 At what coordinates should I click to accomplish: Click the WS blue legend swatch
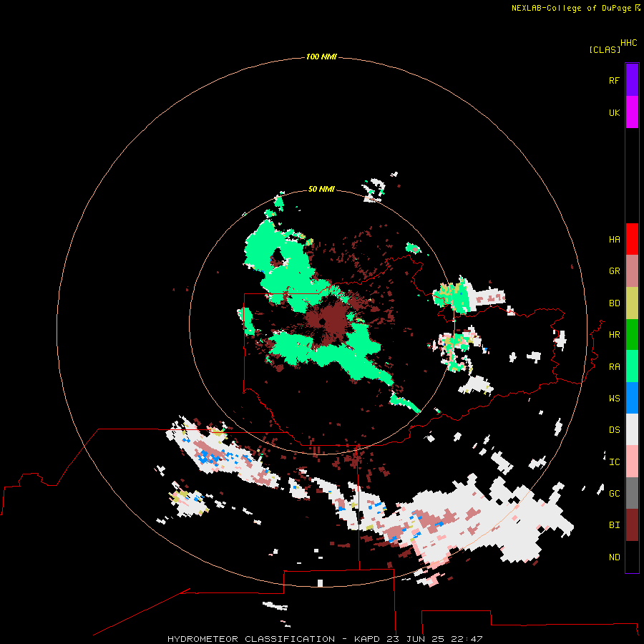(x=632, y=398)
